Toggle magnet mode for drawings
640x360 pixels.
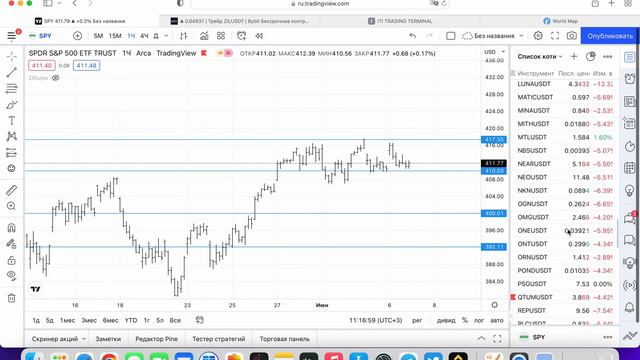[x=11, y=227]
